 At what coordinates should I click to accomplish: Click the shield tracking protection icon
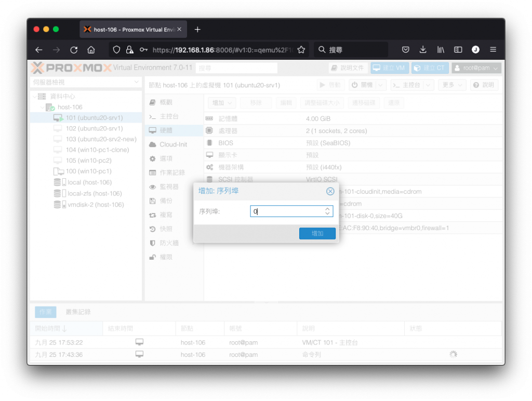pos(116,50)
